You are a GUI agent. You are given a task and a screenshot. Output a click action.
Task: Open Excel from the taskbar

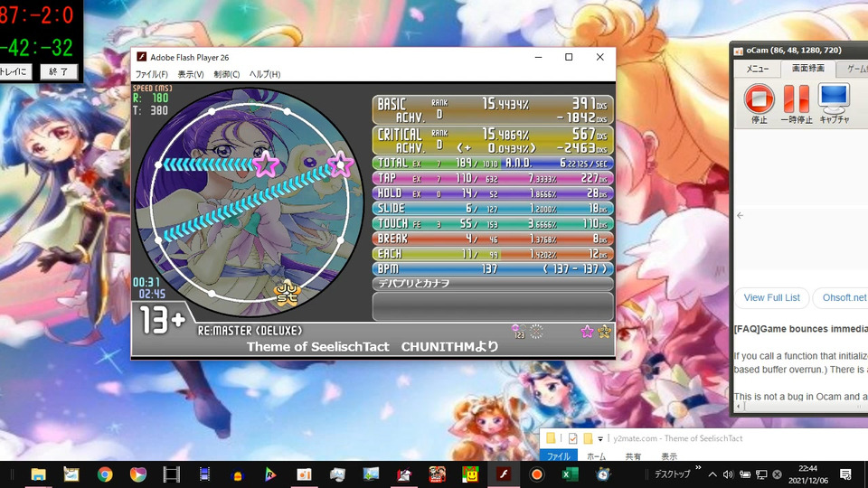click(x=570, y=474)
